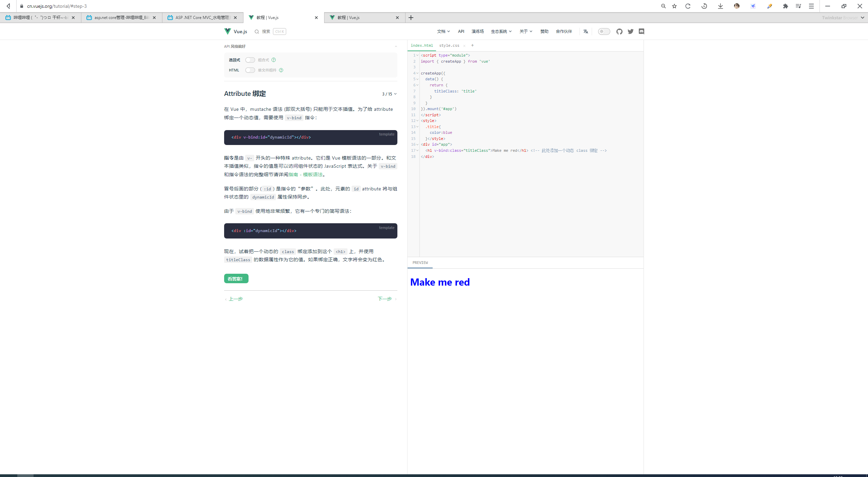This screenshot has height=477, width=868.
Task: Close the style.css file tab
Action: coord(464,46)
